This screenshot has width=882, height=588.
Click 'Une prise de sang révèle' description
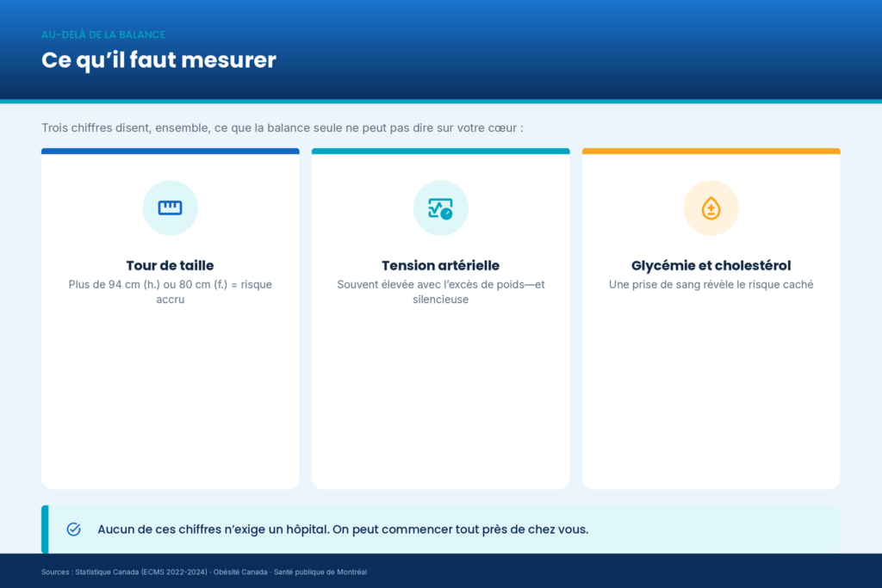point(711,284)
